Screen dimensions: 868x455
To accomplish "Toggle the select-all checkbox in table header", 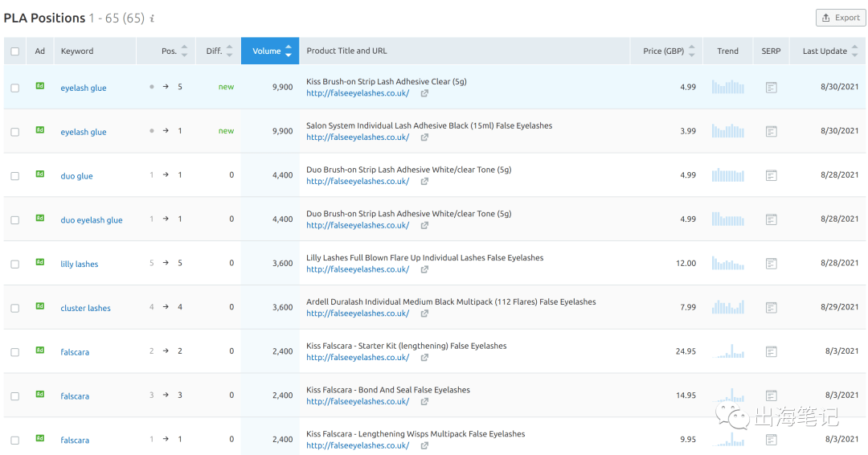I will tap(15, 51).
